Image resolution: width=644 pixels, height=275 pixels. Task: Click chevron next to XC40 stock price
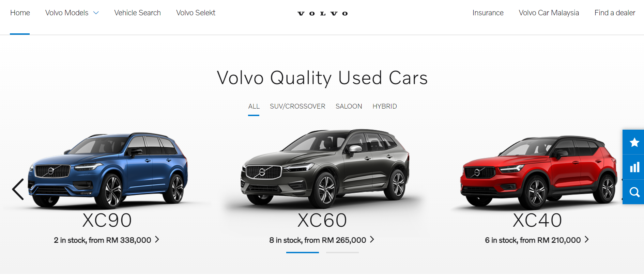click(x=587, y=240)
